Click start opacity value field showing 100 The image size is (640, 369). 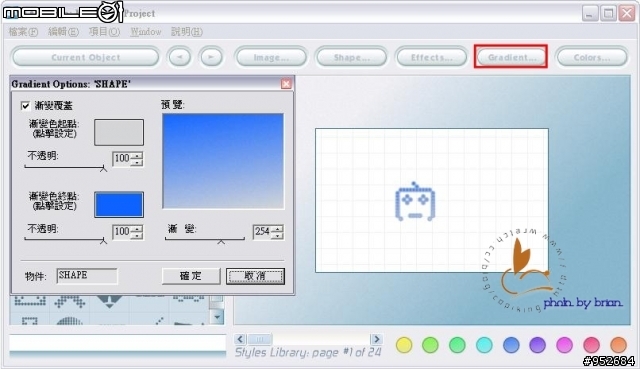click(x=122, y=158)
